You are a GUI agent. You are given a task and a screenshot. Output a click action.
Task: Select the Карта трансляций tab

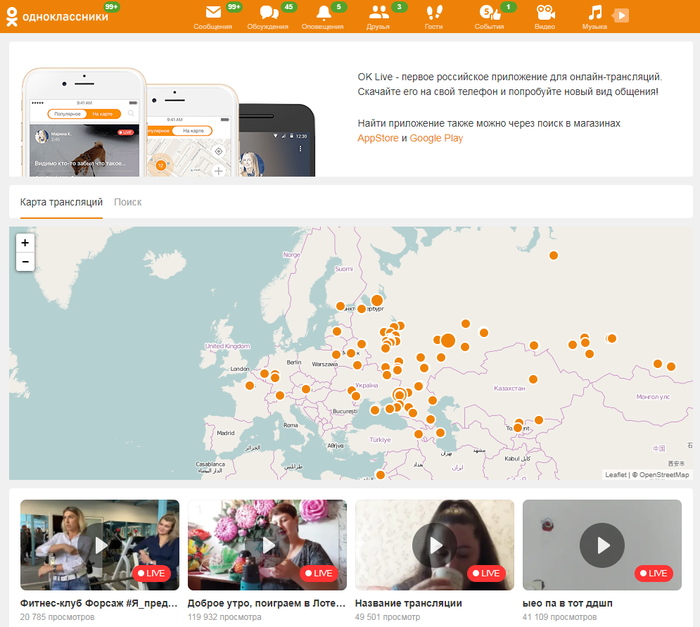[x=61, y=202]
